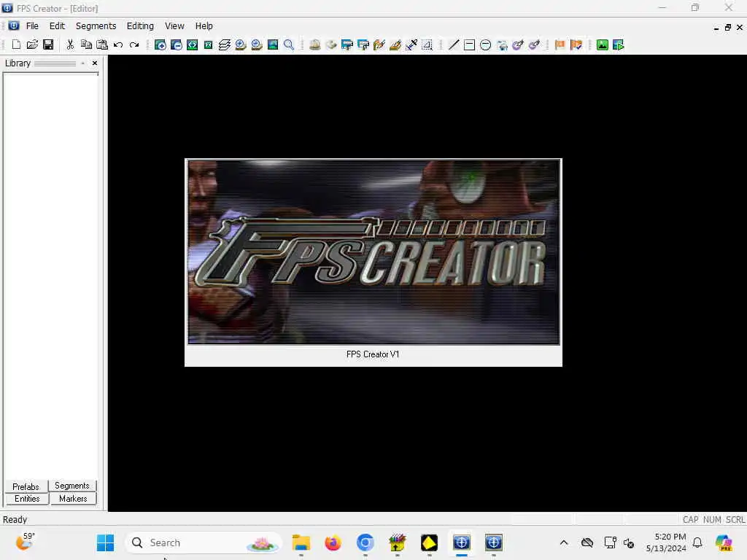This screenshot has width=747, height=560.
Task: Select the magnifying glass tool
Action: (x=289, y=44)
